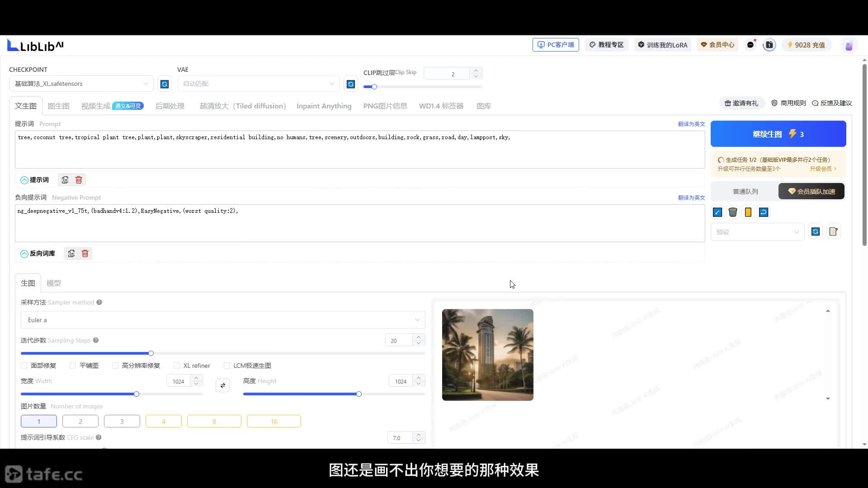This screenshot has width=868, height=488.
Task: Toggle the XL refiner checkbox
Action: [177, 366]
